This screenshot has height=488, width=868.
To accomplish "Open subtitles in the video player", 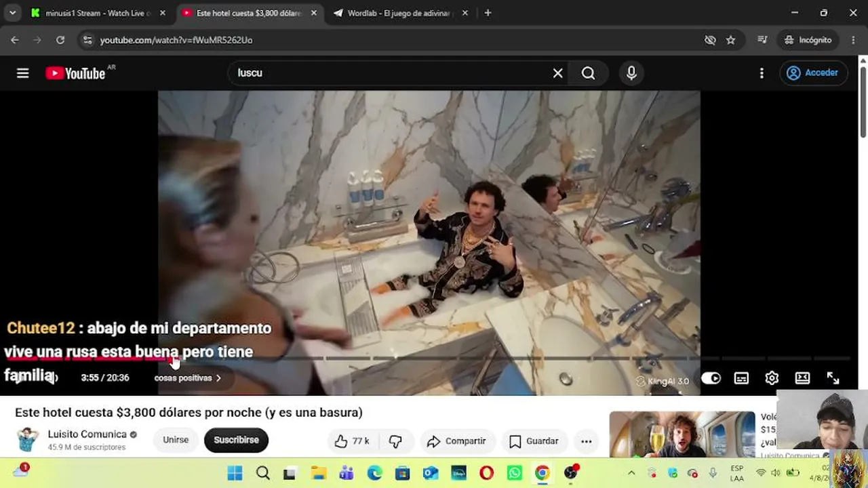I will (x=741, y=378).
